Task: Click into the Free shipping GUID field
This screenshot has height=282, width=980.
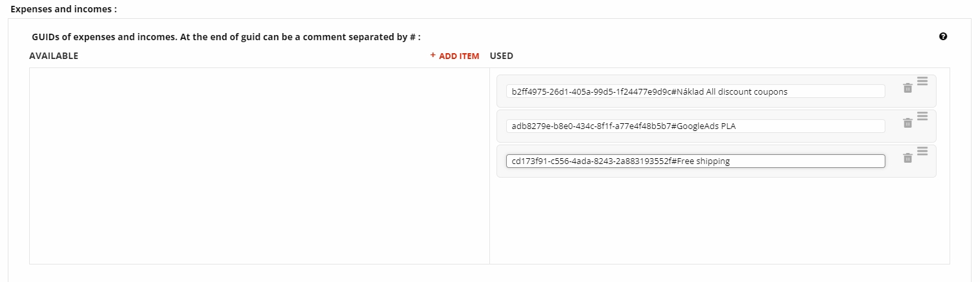Action: pos(695,161)
